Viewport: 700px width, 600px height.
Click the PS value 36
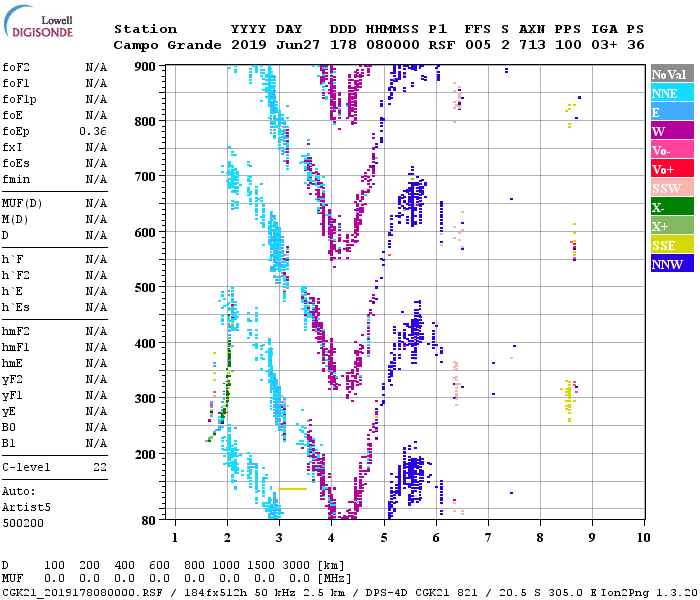tap(636, 45)
